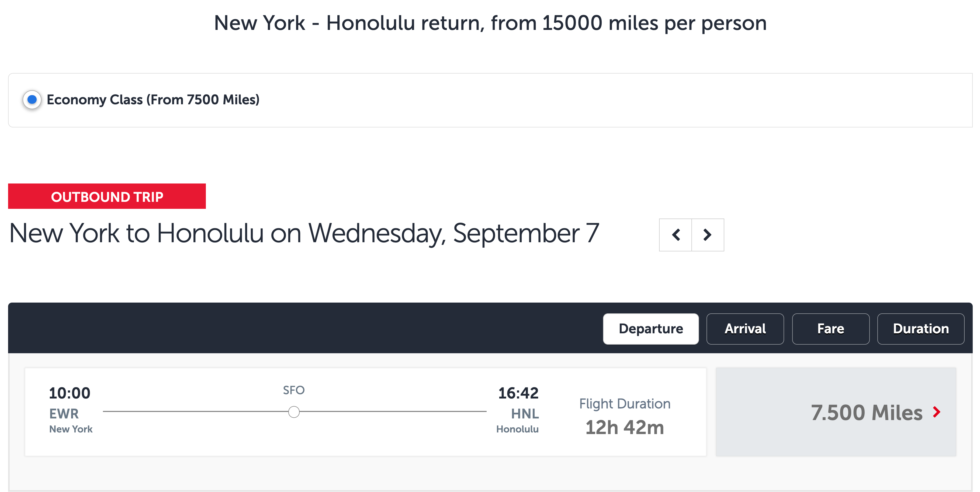Screen dimensions: 980x492
Task: Sort flights by Fare
Action: pyautogui.click(x=830, y=329)
